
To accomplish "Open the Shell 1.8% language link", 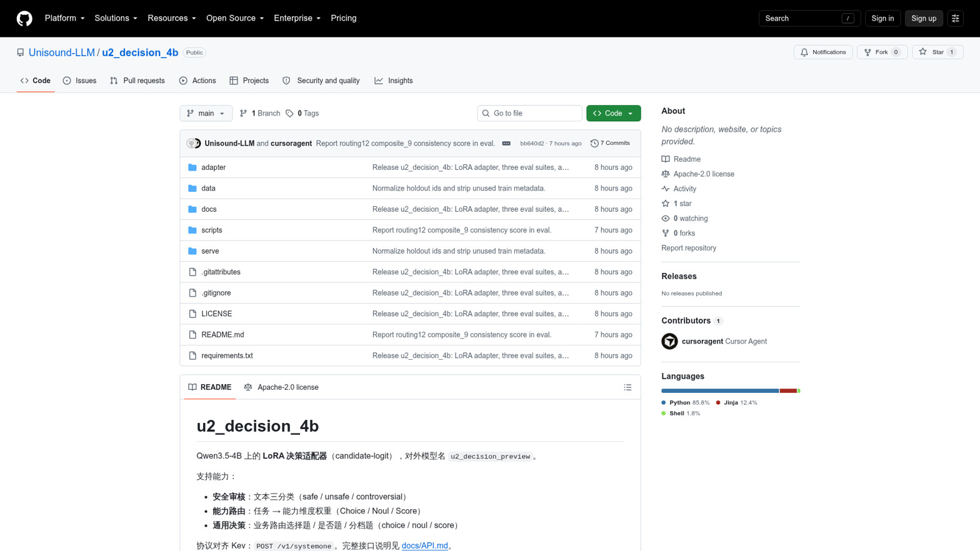I will click(x=681, y=414).
